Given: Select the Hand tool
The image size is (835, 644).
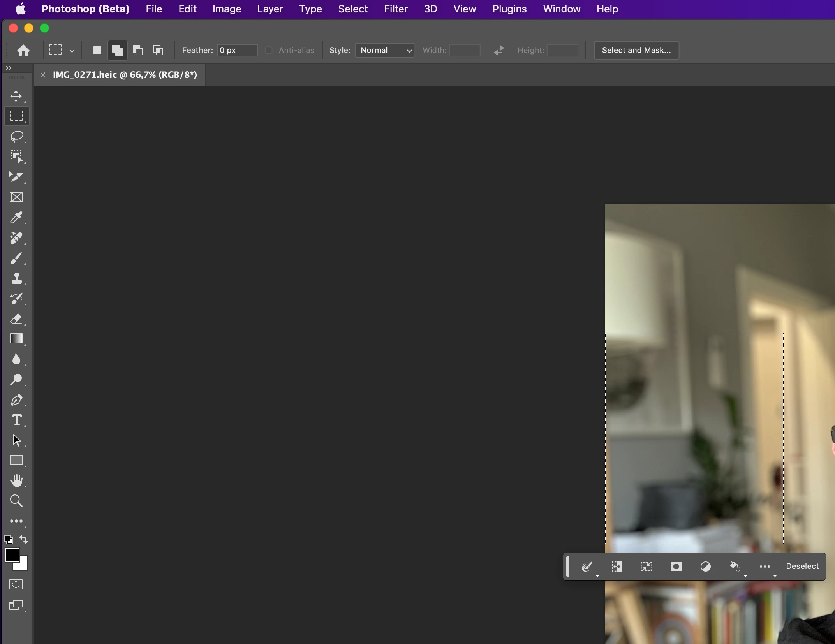Looking at the screenshot, I should [x=16, y=480].
